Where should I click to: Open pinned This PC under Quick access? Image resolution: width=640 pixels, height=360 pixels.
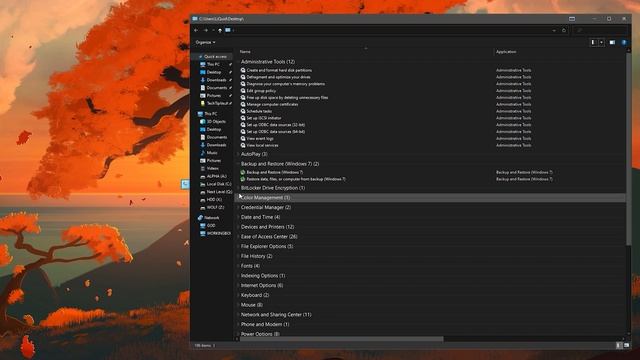pyautogui.click(x=213, y=64)
